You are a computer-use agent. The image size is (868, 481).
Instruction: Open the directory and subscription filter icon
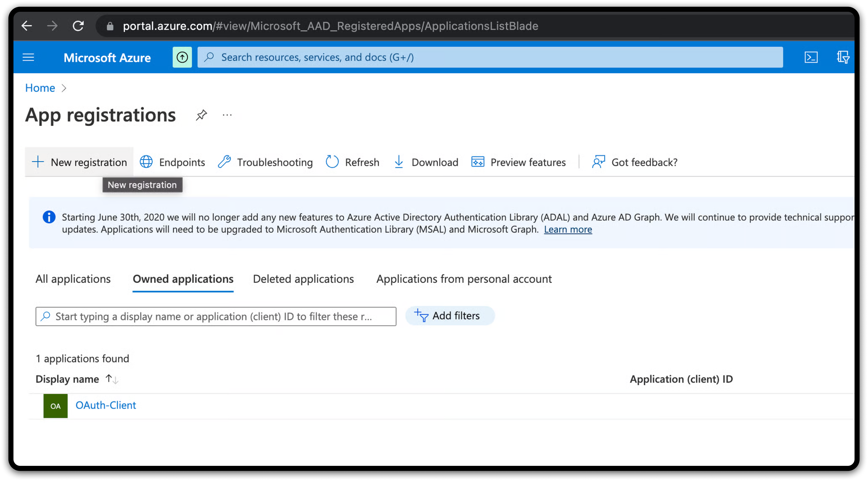pos(842,57)
